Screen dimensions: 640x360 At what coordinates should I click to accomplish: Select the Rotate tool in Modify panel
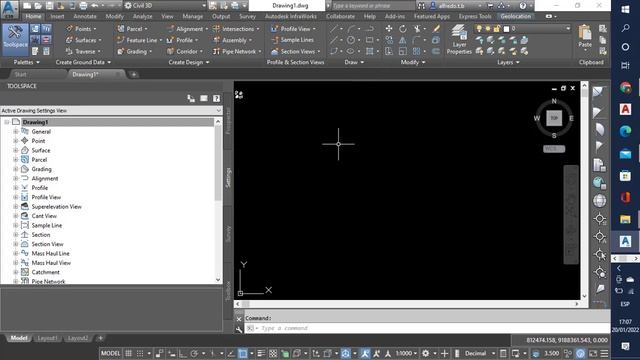coord(402,29)
